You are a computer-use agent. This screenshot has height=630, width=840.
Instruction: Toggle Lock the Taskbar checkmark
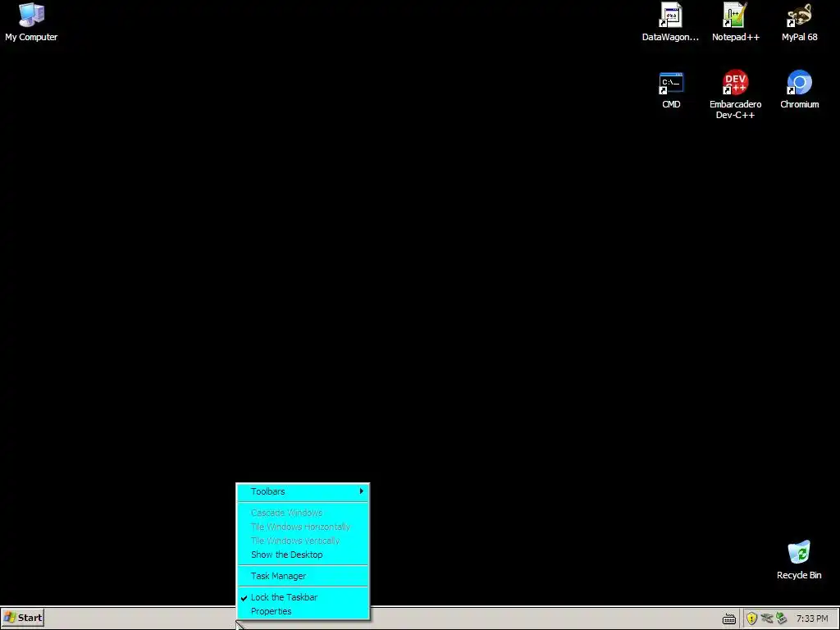(x=303, y=597)
